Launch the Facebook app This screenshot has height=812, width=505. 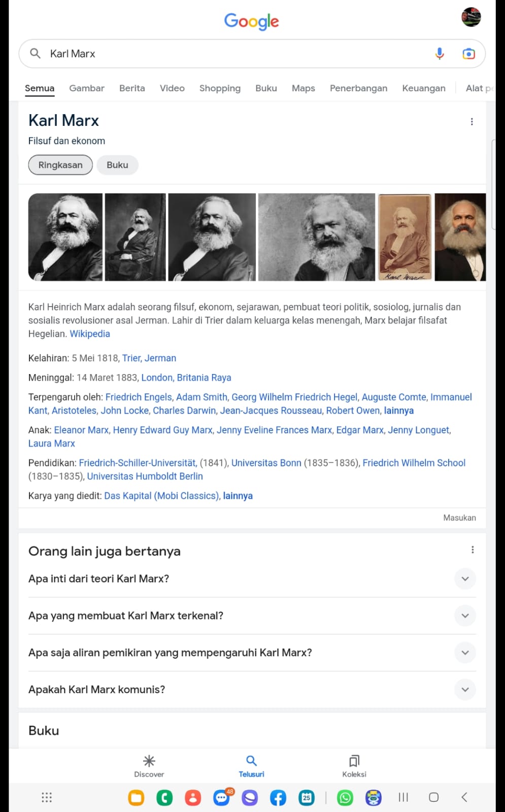pyautogui.click(x=278, y=798)
